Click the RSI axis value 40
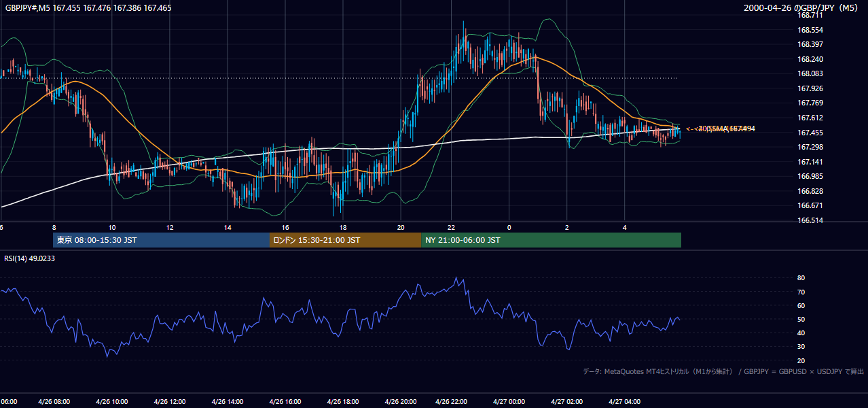The width and height of the screenshot is (868, 408). coord(801,333)
